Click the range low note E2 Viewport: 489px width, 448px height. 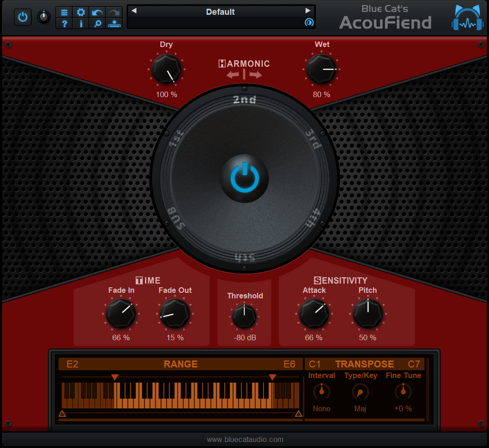tap(72, 364)
